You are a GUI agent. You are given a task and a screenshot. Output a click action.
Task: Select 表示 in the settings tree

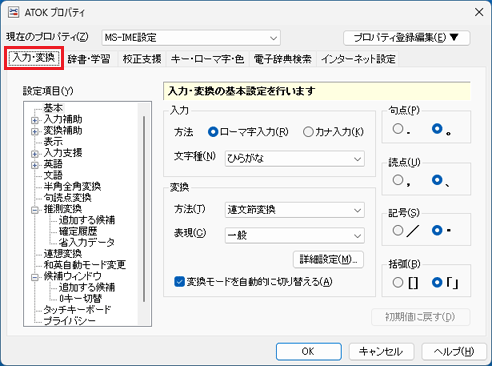[53, 142]
